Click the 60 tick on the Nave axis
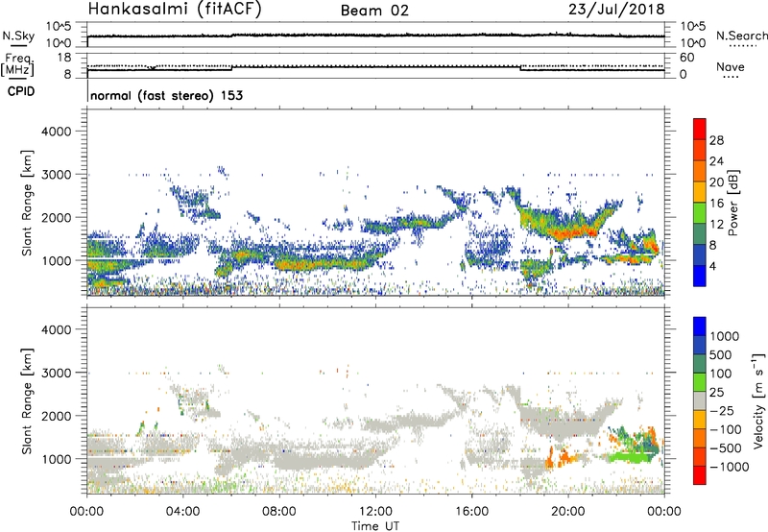 coord(686,58)
